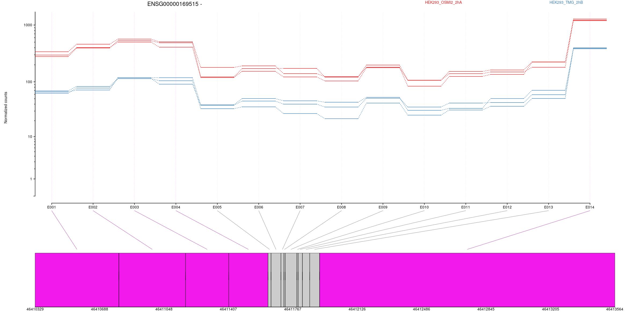The height and width of the screenshot is (322, 644).
Task: Select exon label E001
Action: pos(52,207)
